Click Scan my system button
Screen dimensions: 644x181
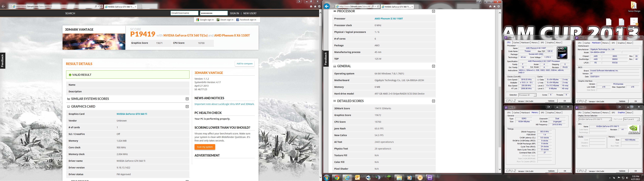point(205,147)
